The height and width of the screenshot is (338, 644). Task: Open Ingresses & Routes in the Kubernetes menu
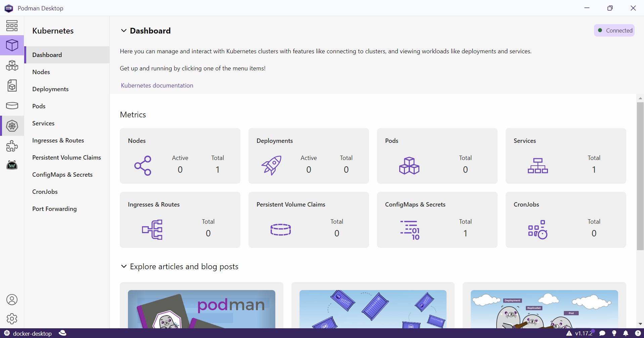(67, 140)
